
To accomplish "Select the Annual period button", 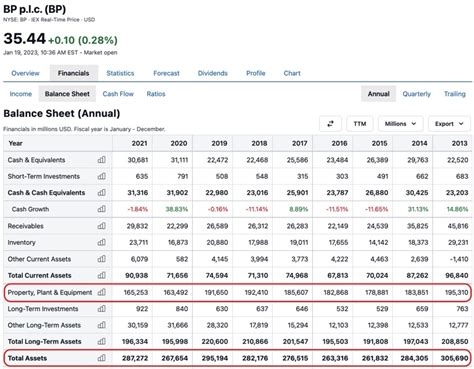I will pos(379,94).
